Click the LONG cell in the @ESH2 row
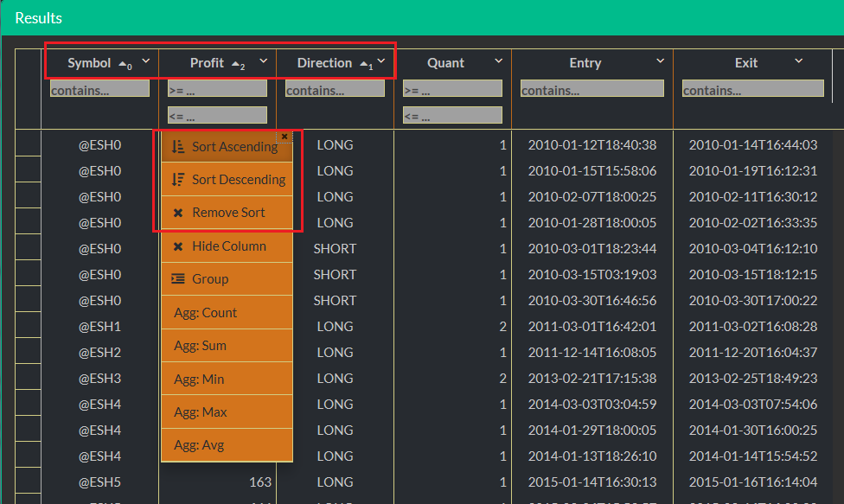The image size is (844, 504). point(335,353)
